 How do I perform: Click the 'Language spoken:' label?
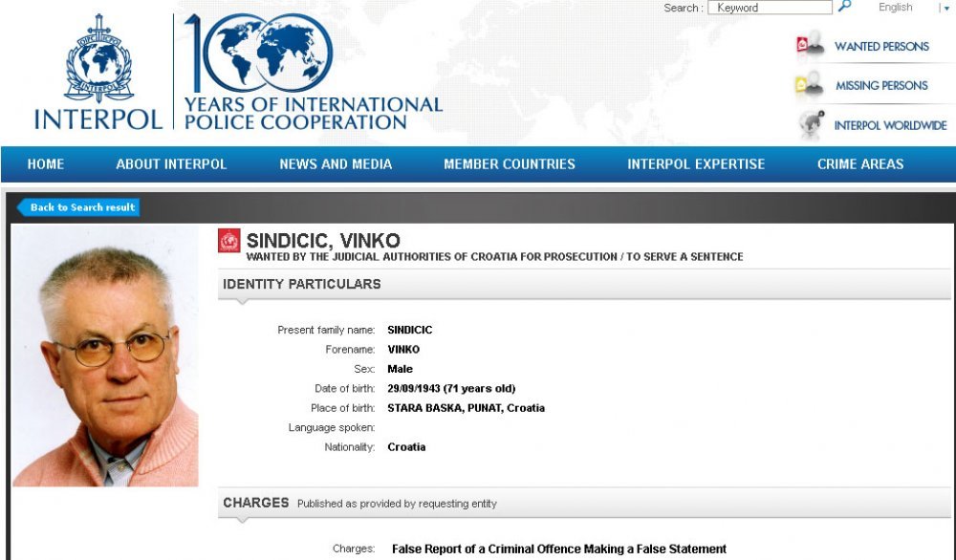pyautogui.click(x=332, y=427)
